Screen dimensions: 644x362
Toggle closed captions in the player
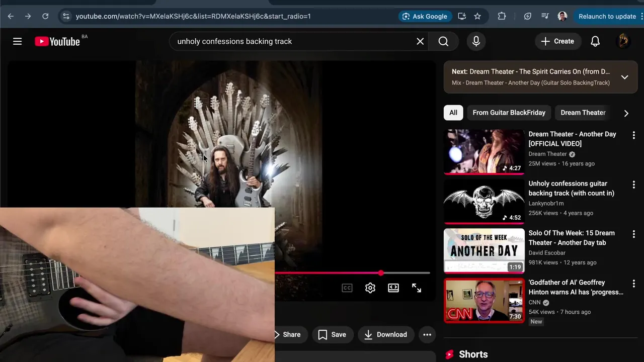tap(347, 288)
